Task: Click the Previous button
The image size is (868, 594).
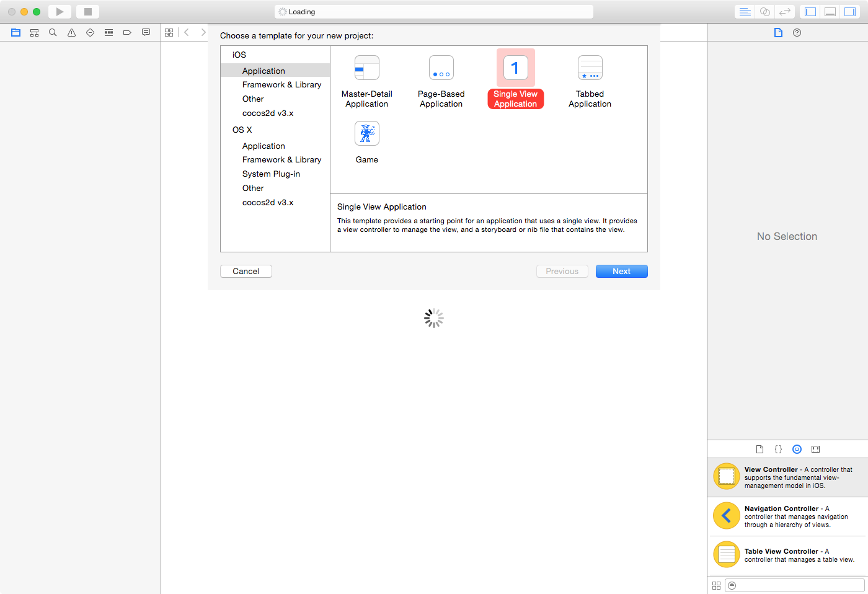Action: 562,272
